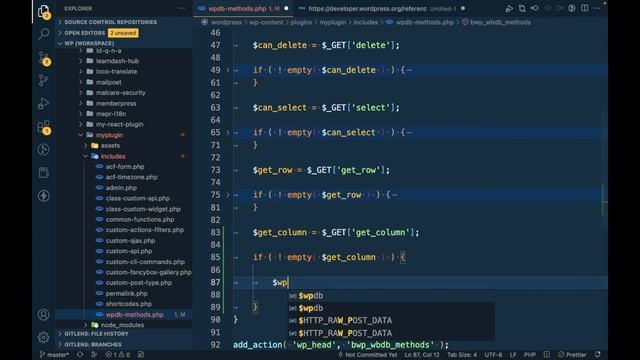Open the Accounts icon in activity bar
This screenshot has height=360, width=640.
tap(43, 315)
